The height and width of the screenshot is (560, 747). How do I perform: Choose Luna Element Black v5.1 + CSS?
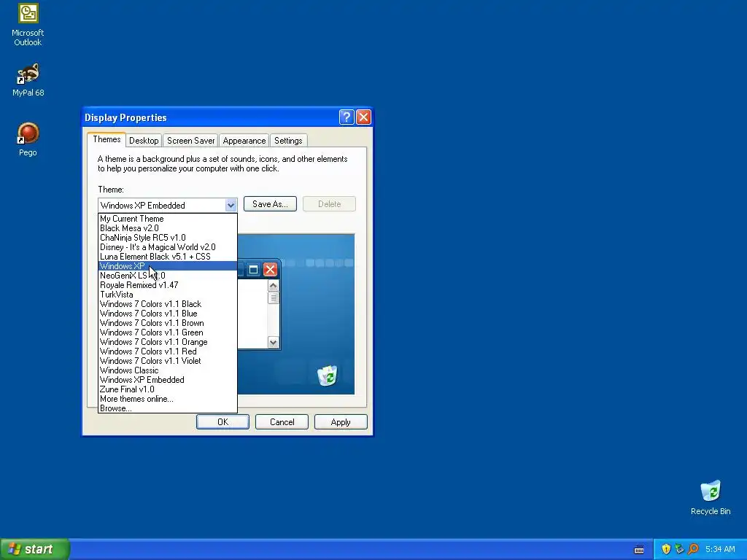point(168,257)
